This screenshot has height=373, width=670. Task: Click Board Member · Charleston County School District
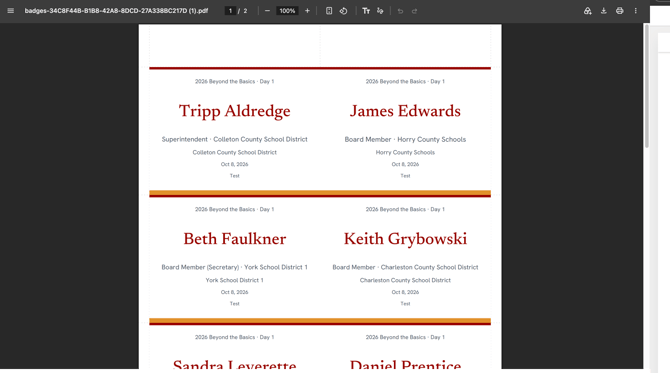405,267
